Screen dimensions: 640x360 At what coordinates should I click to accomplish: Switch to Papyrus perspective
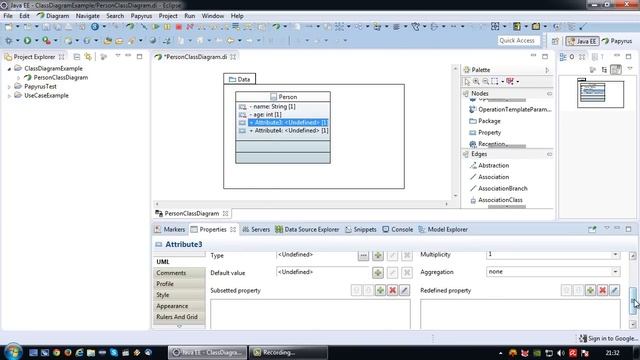click(x=617, y=41)
